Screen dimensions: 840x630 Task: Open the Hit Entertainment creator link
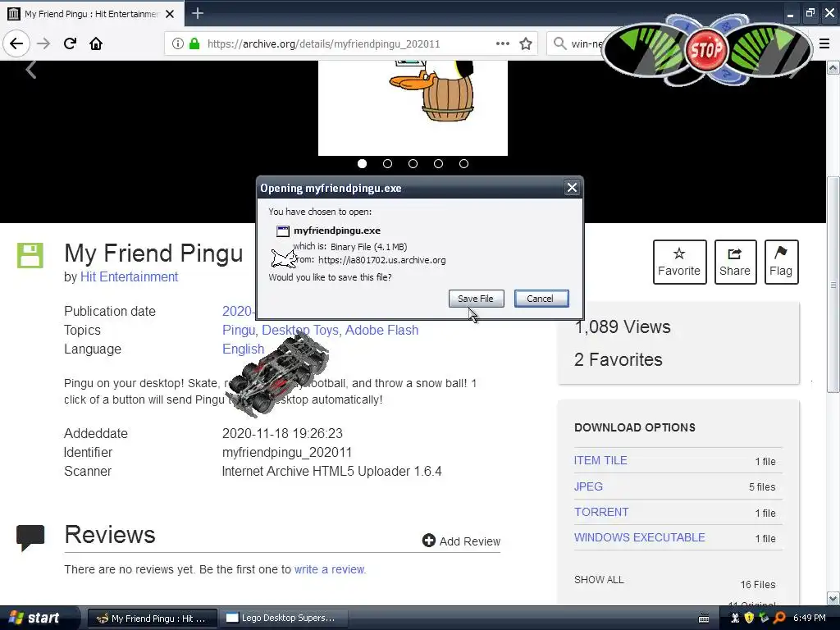pos(129,277)
